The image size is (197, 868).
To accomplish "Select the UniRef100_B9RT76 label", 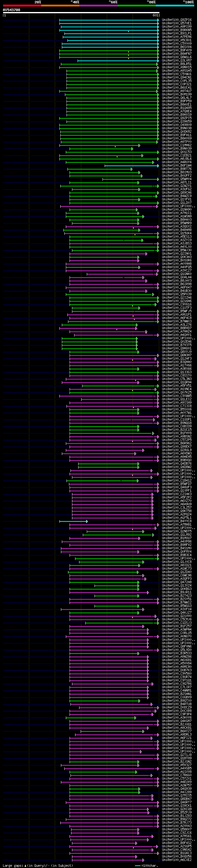I will point(176,169).
